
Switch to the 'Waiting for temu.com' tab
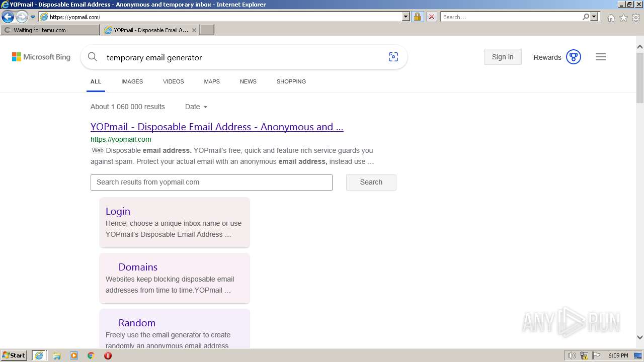click(50, 30)
